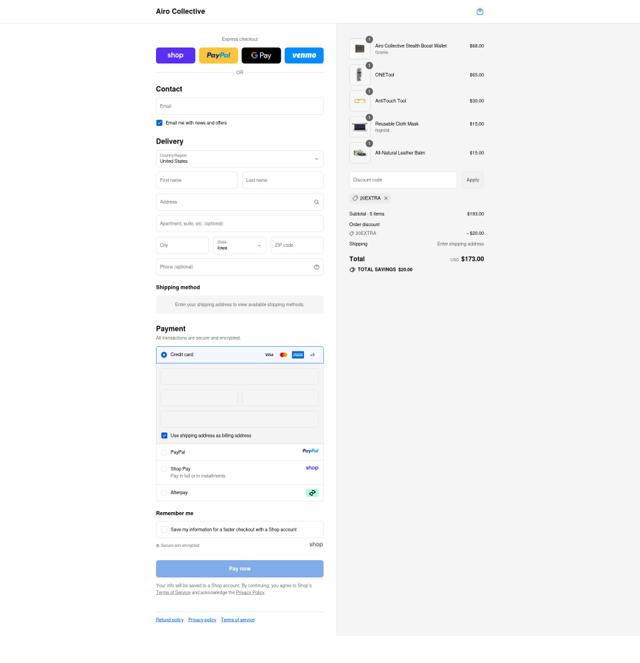Click the Name on card field
The image size is (640, 663).
[x=240, y=419]
